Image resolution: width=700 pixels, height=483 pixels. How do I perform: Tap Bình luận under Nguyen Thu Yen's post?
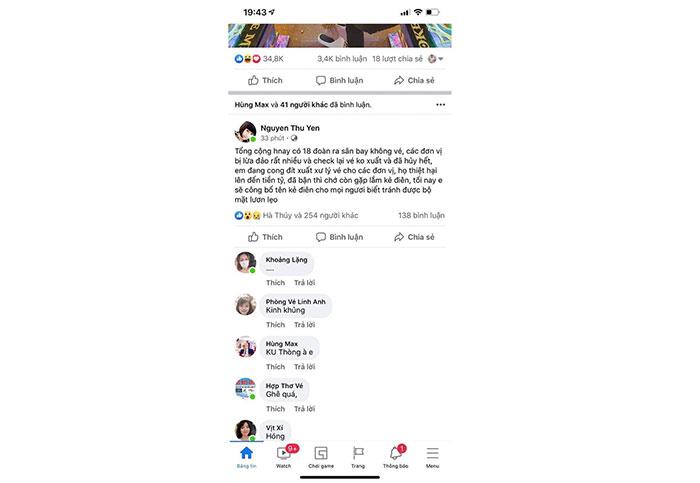[339, 237]
